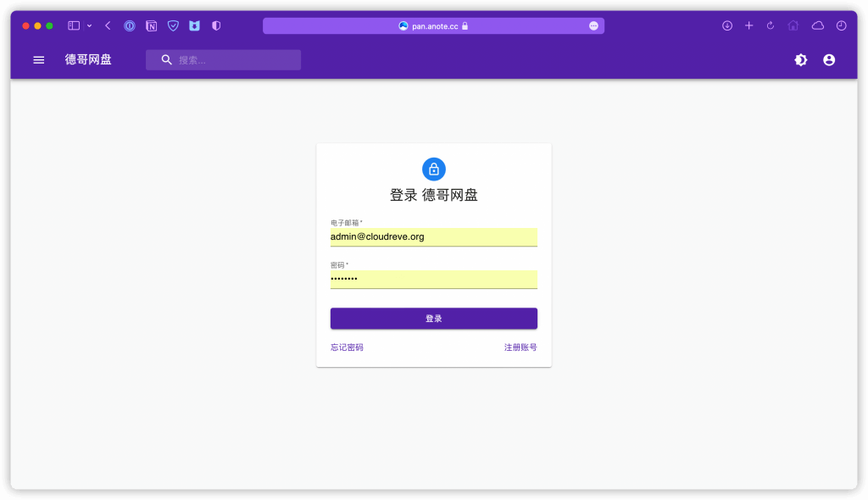Show iCloud tabs via the cloud icon
868x500 pixels.
[x=816, y=25]
